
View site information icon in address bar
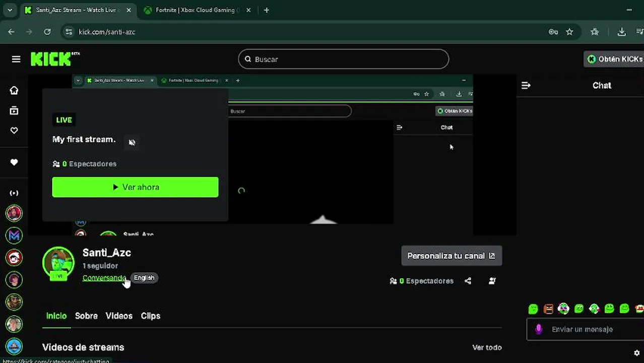click(70, 32)
